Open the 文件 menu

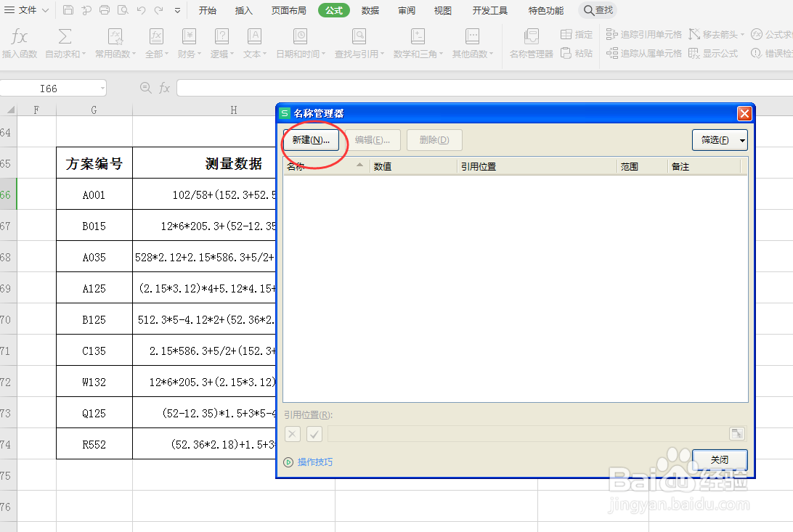(x=26, y=10)
